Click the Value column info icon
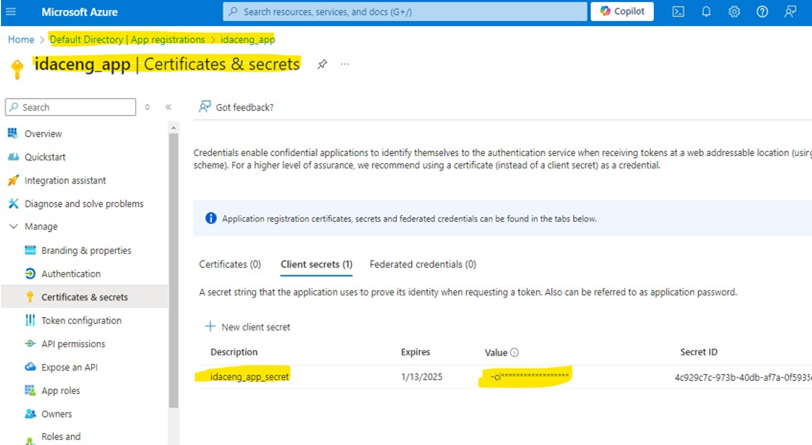812x445 pixels. pos(515,353)
